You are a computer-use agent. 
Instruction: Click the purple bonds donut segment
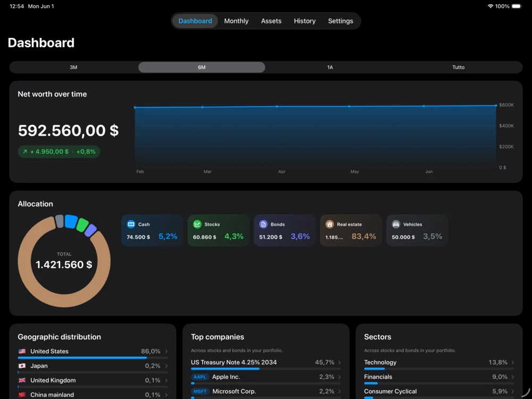pyautogui.click(x=90, y=230)
